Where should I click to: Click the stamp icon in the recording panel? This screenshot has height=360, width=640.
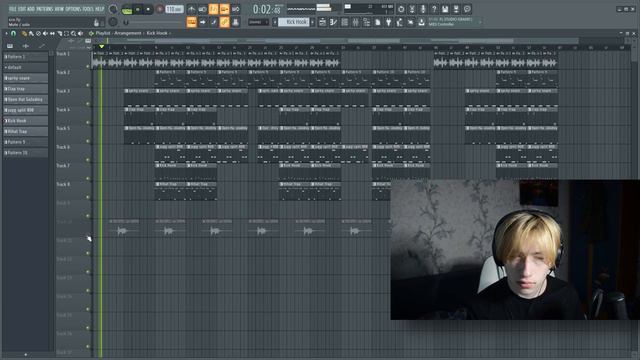pyautogui.click(x=236, y=22)
